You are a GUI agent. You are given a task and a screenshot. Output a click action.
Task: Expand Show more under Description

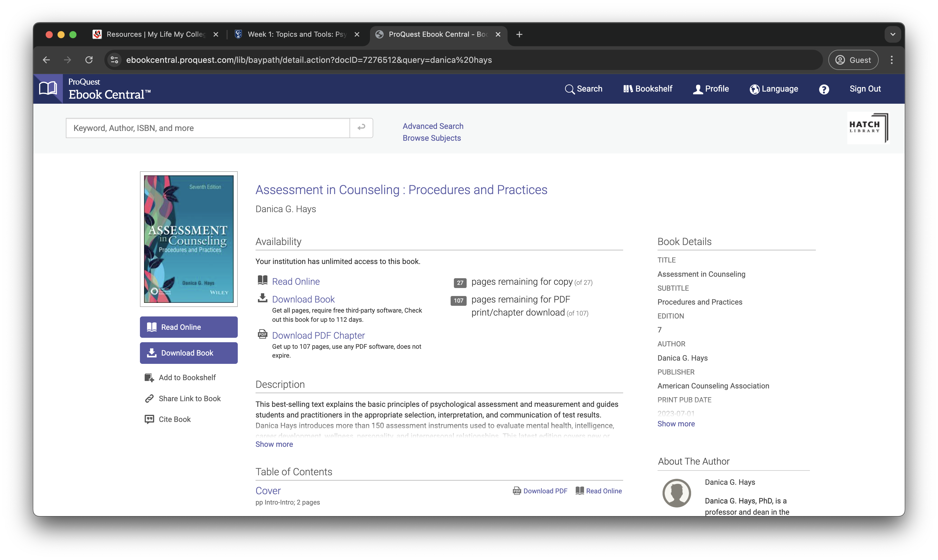pos(274,444)
